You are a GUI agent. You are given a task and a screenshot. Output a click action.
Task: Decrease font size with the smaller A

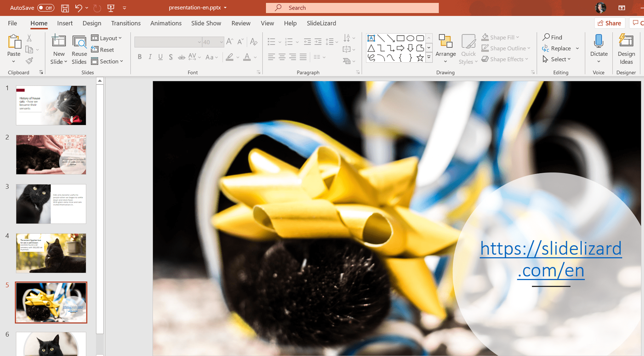click(x=240, y=42)
